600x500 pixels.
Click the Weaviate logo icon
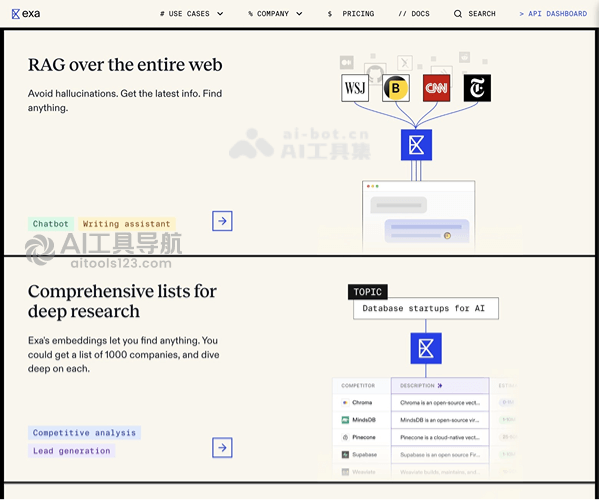point(345,472)
